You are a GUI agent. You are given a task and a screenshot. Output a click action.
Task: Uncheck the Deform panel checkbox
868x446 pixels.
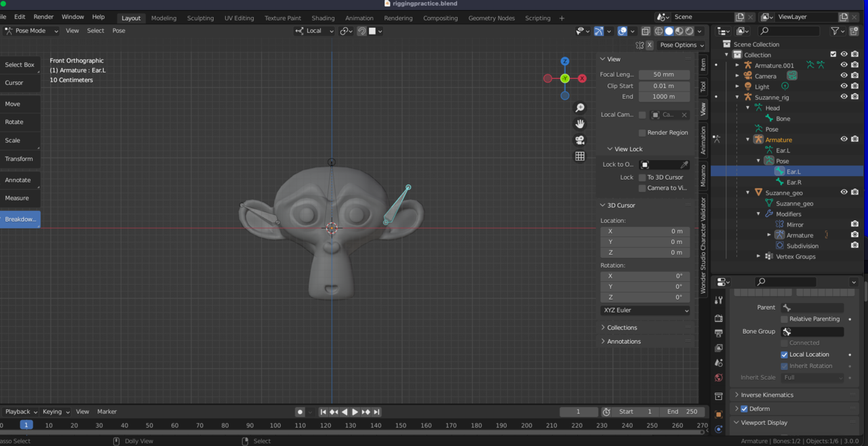click(744, 409)
